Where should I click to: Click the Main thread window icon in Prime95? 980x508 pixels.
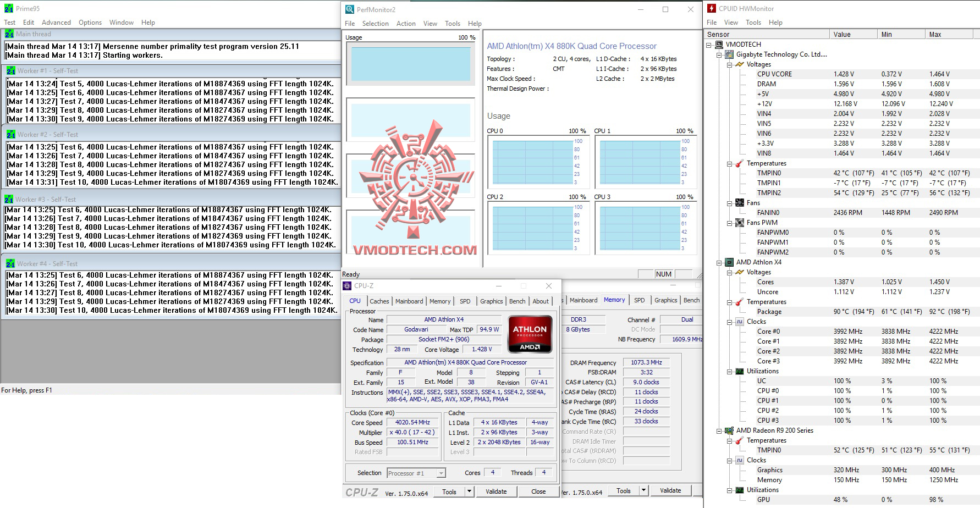[9, 34]
